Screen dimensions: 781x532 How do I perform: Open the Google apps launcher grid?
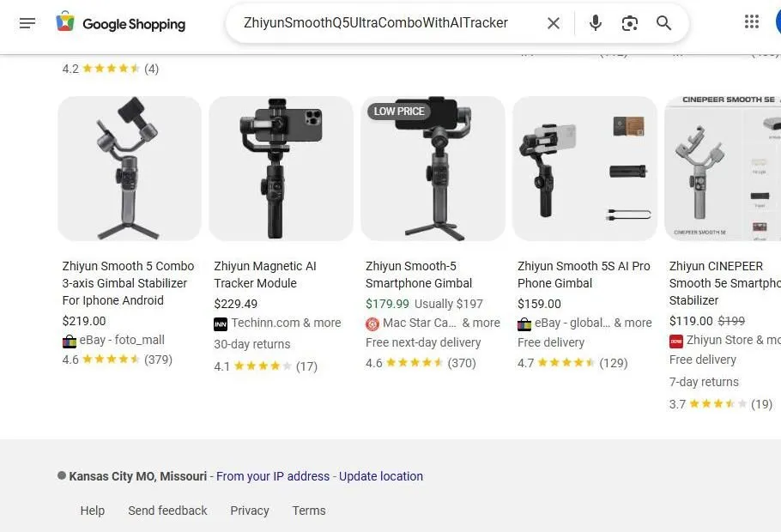pyautogui.click(x=752, y=23)
